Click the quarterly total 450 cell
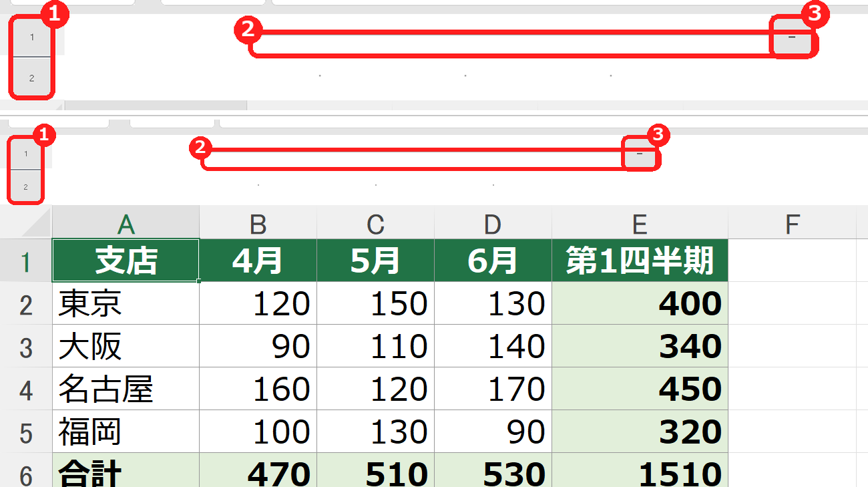This screenshot has height=487, width=868. (x=640, y=389)
